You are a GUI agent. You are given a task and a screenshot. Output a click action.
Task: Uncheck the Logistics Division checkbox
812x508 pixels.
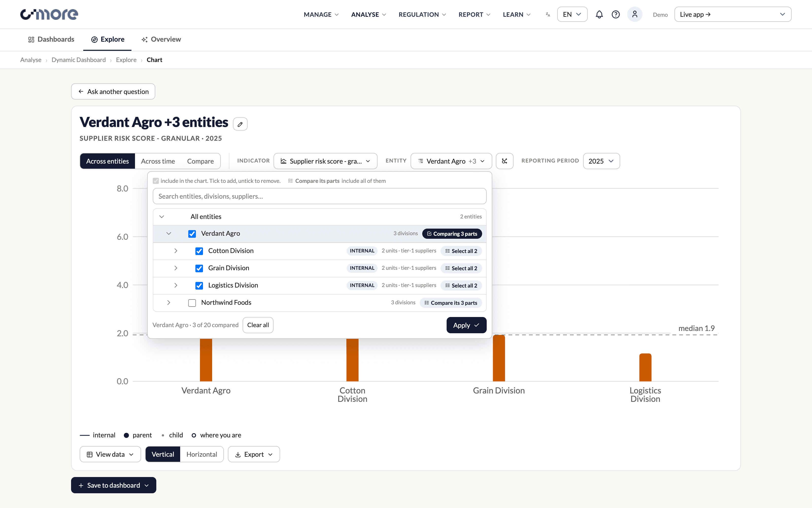(x=199, y=285)
